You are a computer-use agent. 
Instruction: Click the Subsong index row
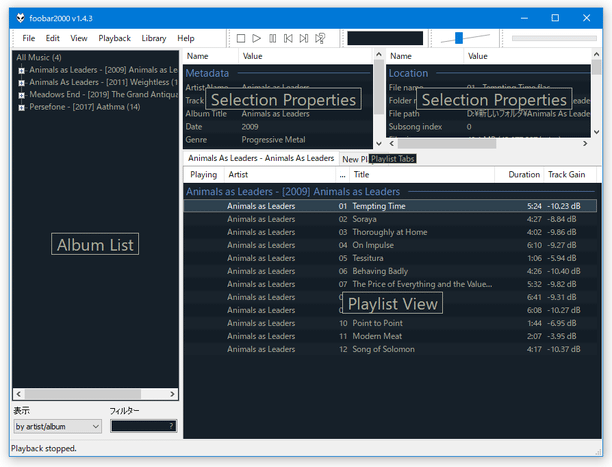(488, 127)
